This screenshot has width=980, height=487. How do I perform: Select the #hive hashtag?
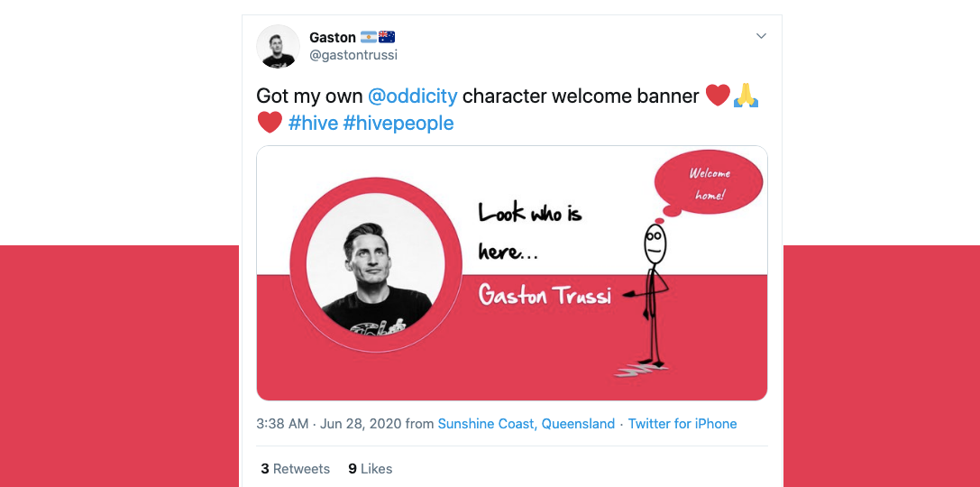313,123
